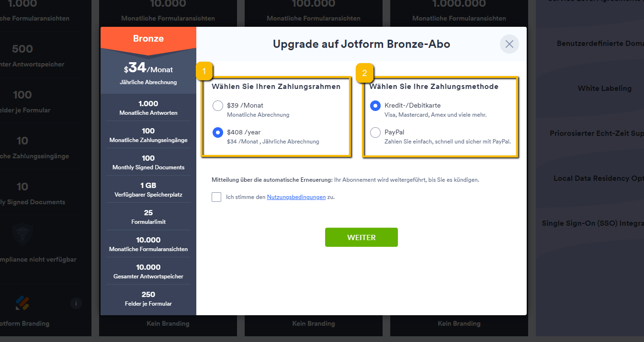Click the $34/Monat price text
Viewport: 644px width, 342px height.
[148, 68]
